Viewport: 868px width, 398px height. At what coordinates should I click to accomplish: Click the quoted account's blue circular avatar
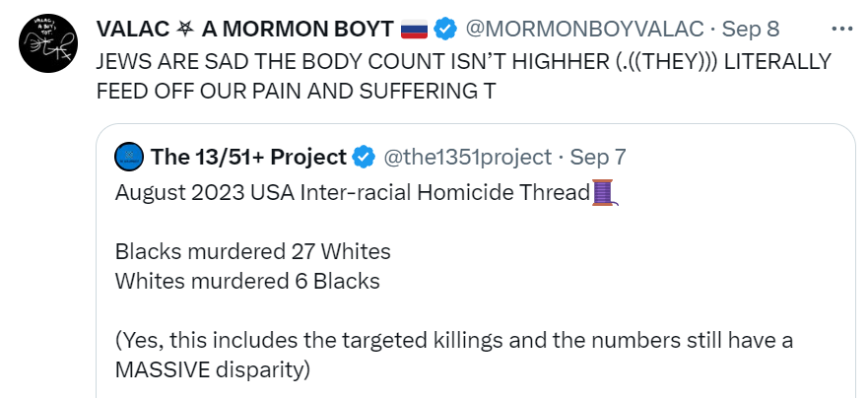[129, 158]
